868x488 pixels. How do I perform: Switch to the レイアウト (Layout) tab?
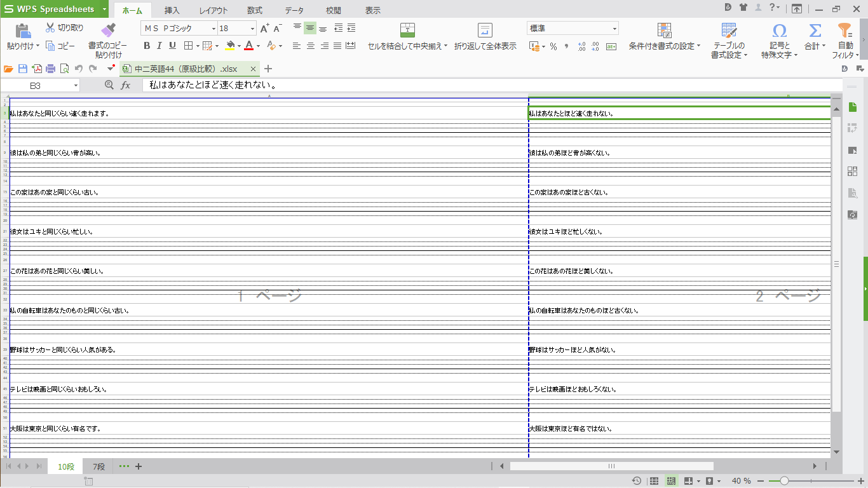point(214,10)
